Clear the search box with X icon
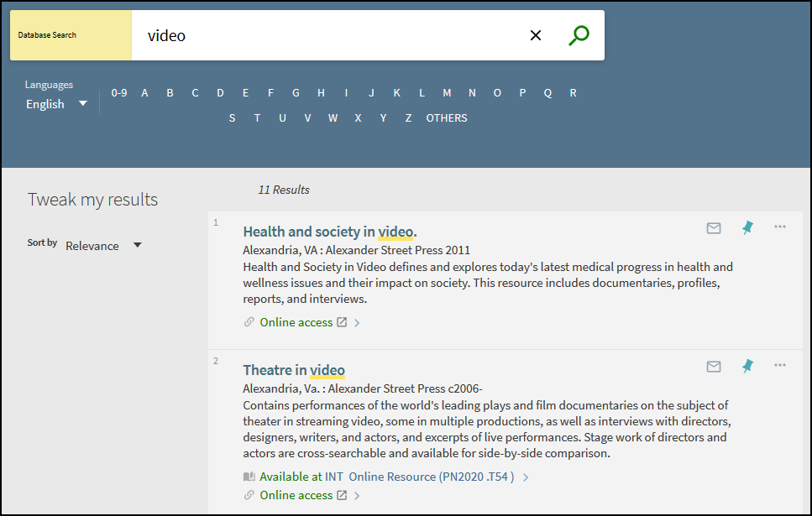The width and height of the screenshot is (812, 516). click(x=536, y=35)
